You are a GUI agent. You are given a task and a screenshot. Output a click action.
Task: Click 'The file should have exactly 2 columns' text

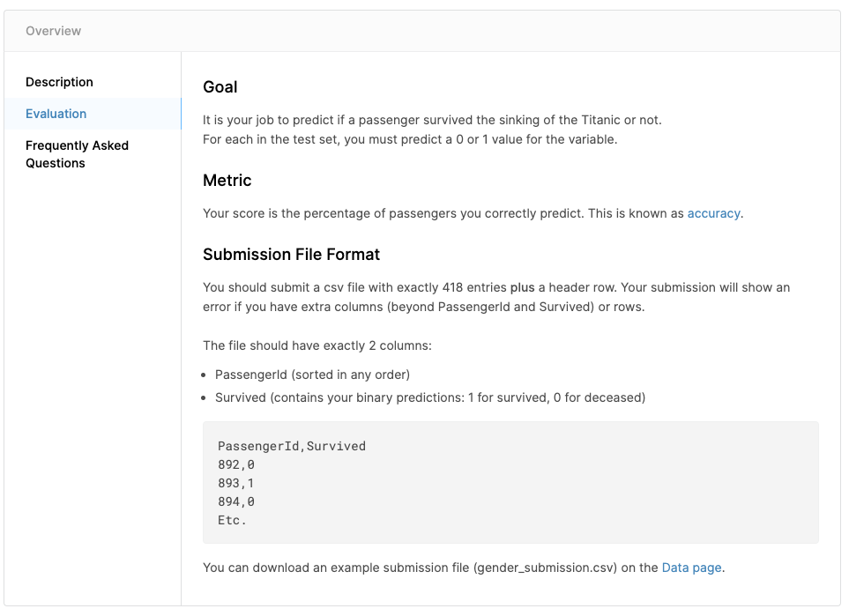coord(317,345)
